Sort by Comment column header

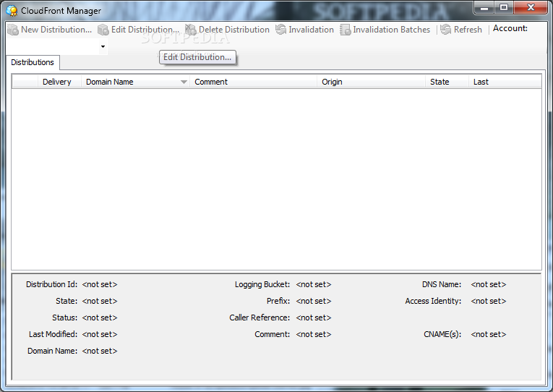coord(253,82)
